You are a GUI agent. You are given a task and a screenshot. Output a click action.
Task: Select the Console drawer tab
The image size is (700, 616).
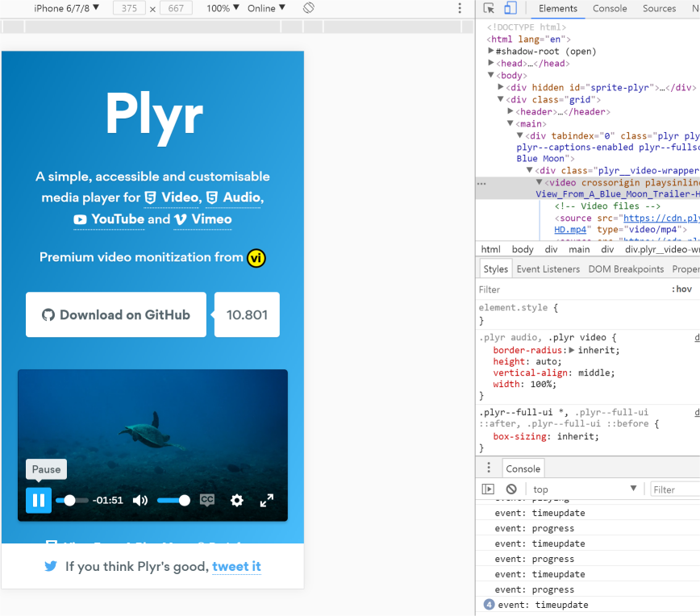(523, 468)
